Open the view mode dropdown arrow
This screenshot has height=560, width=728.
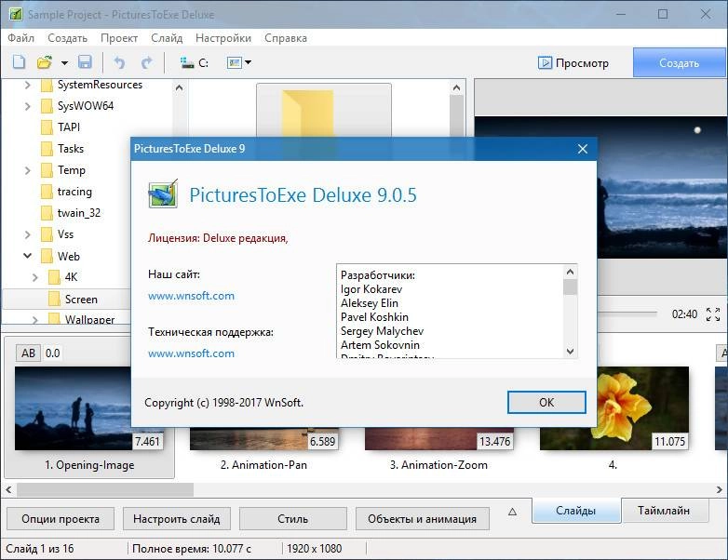click(248, 62)
